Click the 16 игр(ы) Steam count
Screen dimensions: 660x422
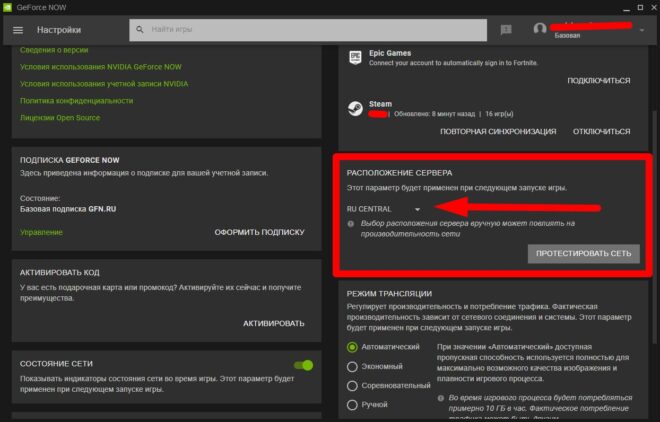click(499, 114)
